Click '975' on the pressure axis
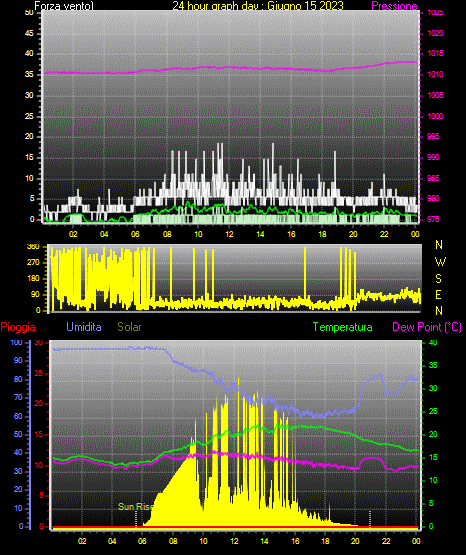This screenshot has width=466, height=555. click(433, 219)
